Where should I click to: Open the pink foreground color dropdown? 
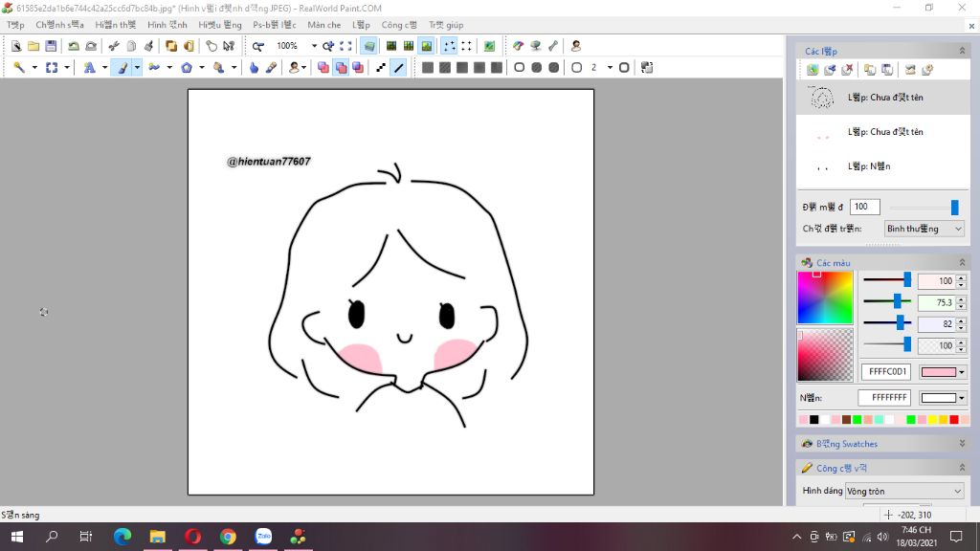[x=961, y=372]
